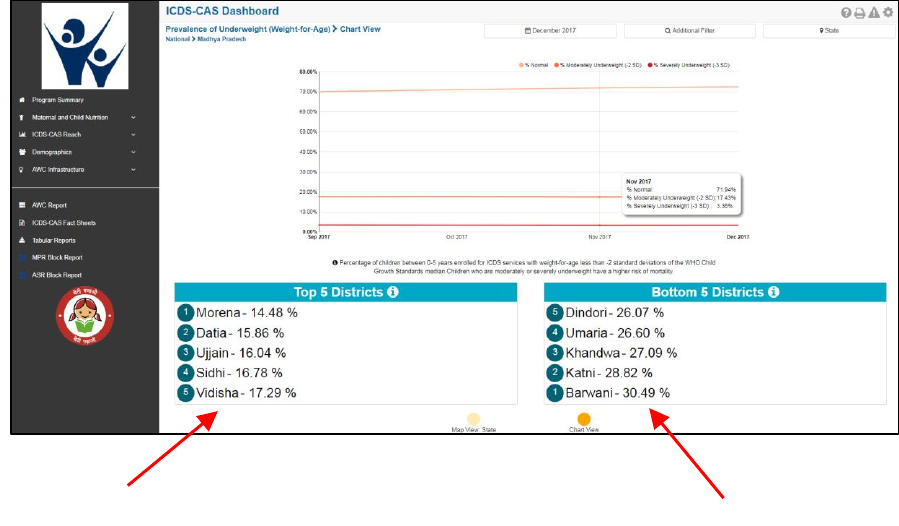
Task: Click the Demographics people icon
Action: coord(22,152)
